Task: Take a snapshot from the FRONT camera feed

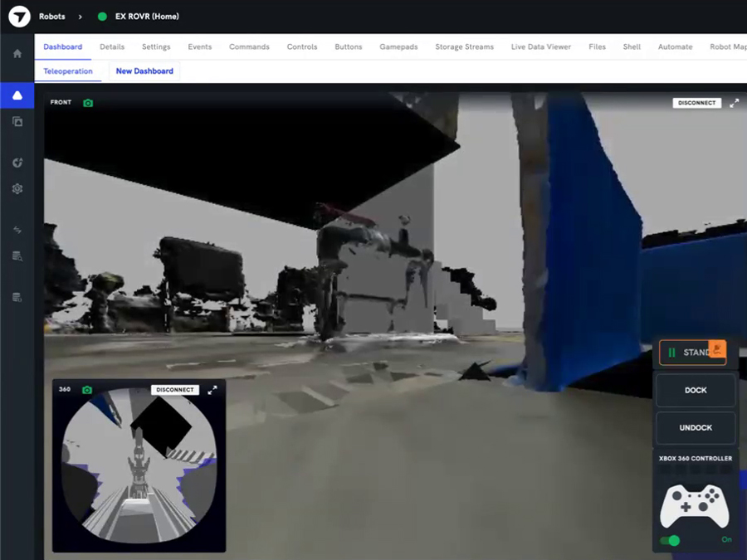Action: pos(87,102)
